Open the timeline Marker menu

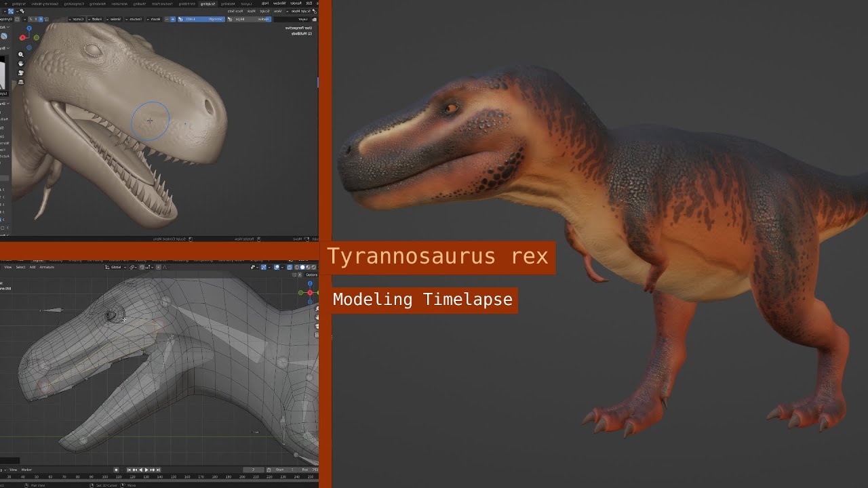26,470
